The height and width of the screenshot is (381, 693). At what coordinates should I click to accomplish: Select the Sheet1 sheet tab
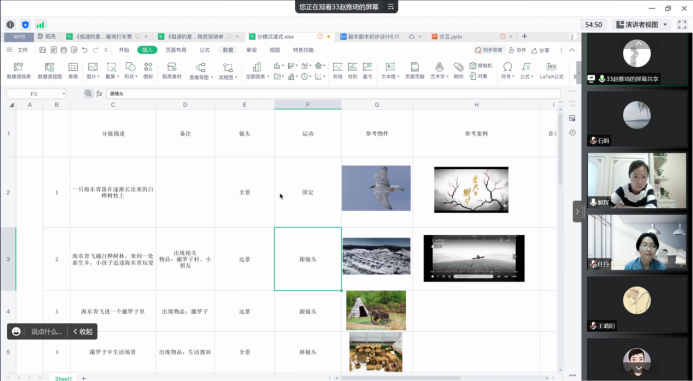click(63, 378)
